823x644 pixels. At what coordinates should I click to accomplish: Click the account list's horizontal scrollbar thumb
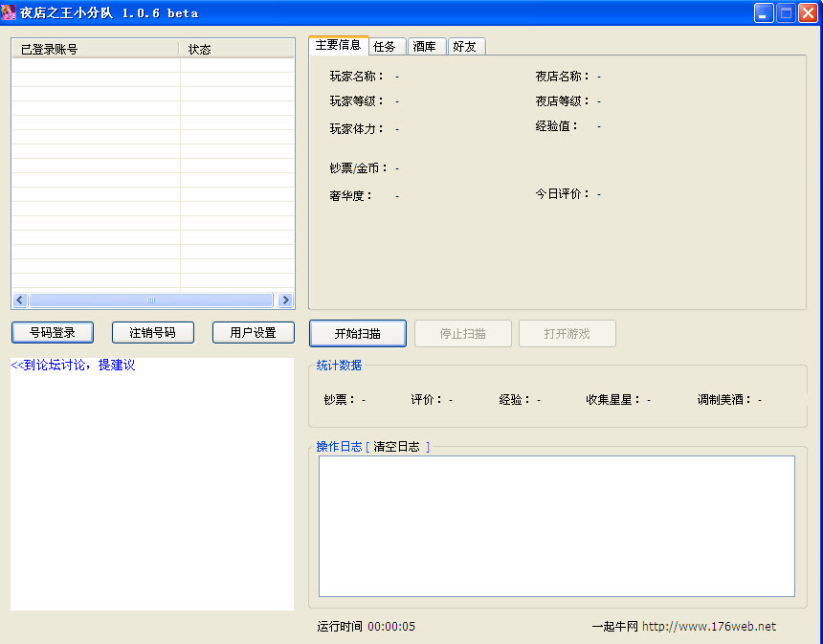click(x=150, y=300)
